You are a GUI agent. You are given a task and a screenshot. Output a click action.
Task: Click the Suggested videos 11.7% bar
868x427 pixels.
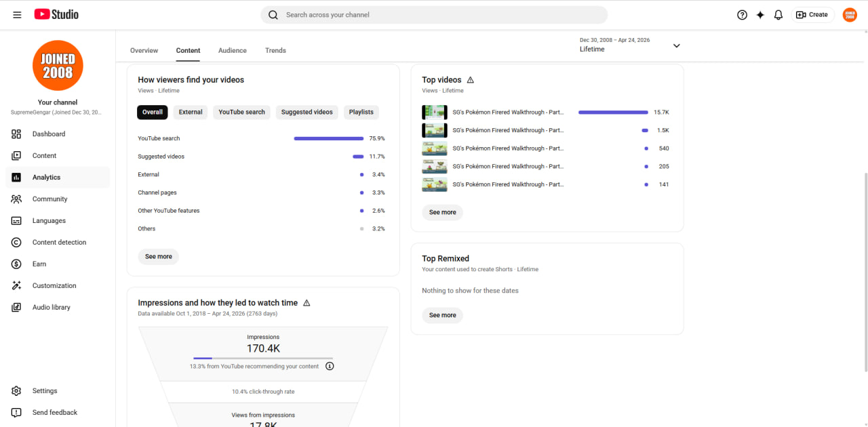coord(358,157)
